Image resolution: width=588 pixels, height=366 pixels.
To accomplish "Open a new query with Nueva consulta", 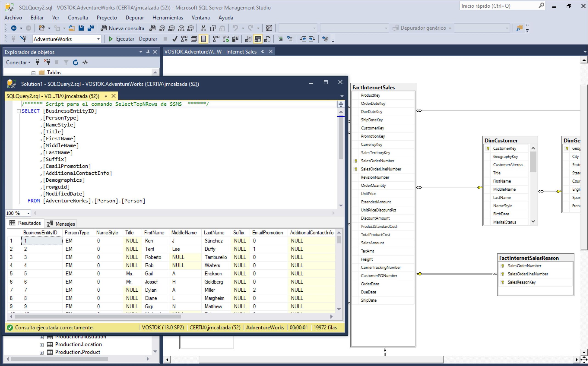I will (122, 28).
